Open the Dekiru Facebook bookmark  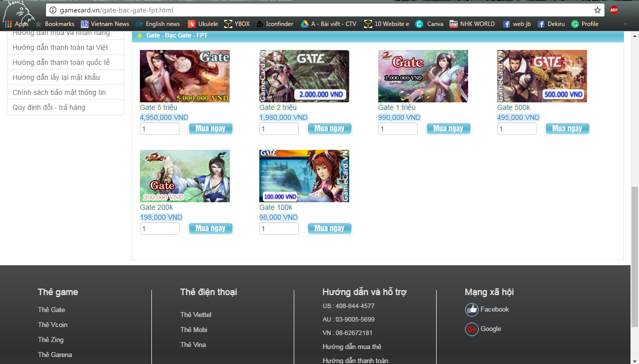click(x=551, y=24)
